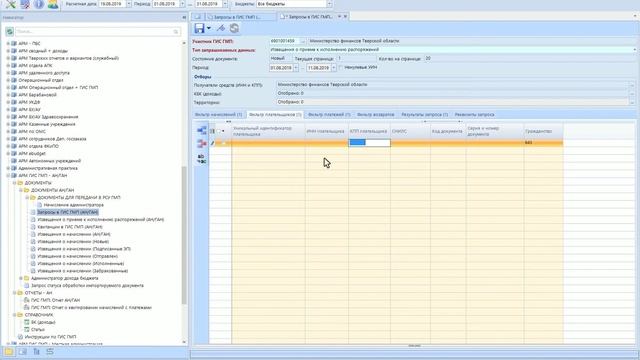Click the refresh icon next to the Save toolbar
Image resolution: width=640 pixels, height=360 pixels.
coord(234,28)
